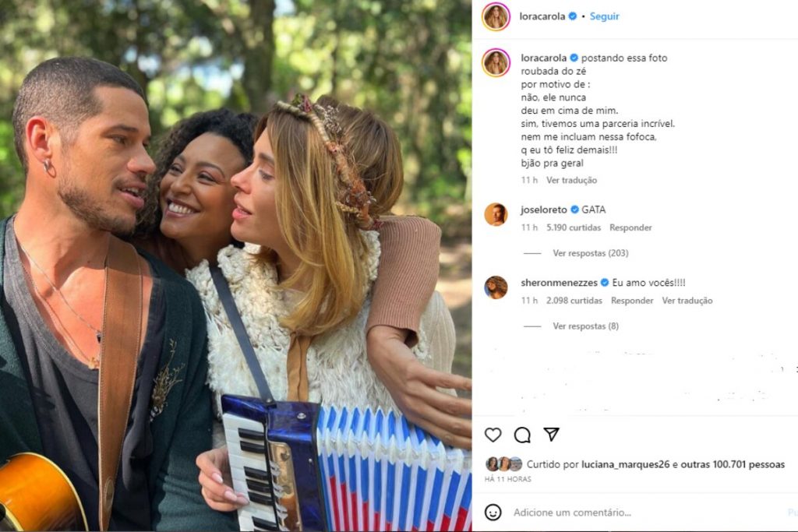Image resolution: width=798 pixels, height=532 pixels.
Task: Expand 8 replies under sheronmenezzes comment
Action: 585,326
